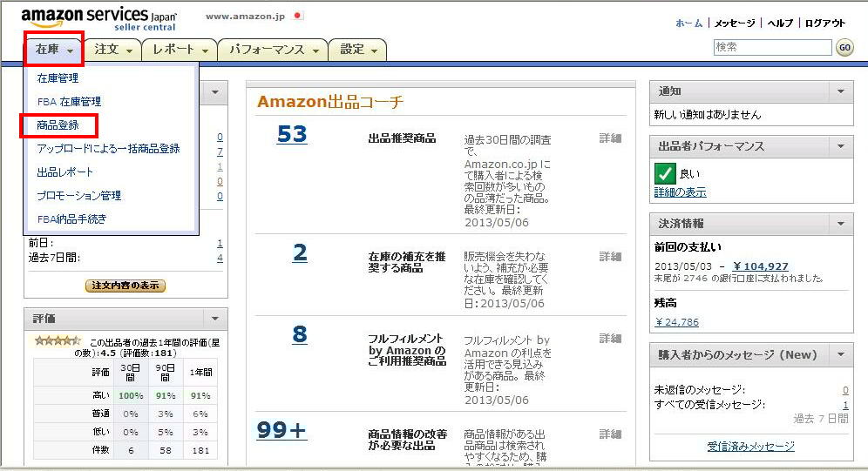Select 商品登録 from the inventory menu
868x471 pixels.
coord(58,125)
